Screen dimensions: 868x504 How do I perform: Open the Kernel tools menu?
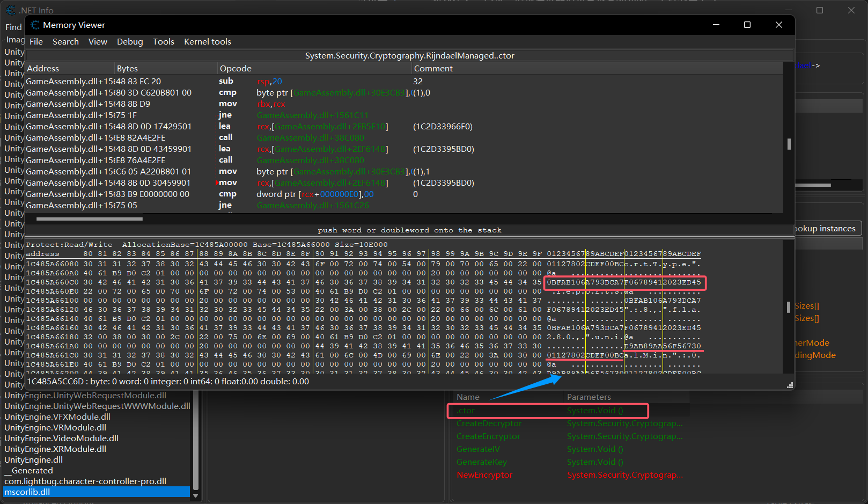pos(208,42)
